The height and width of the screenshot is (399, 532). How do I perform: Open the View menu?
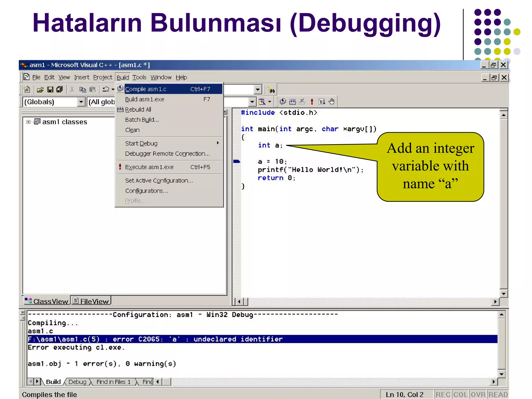(x=64, y=77)
